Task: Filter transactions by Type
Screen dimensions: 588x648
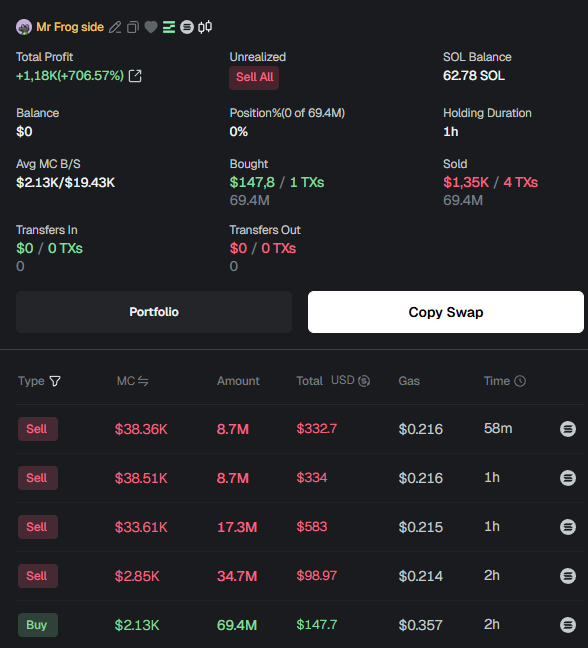Action: 55,381
